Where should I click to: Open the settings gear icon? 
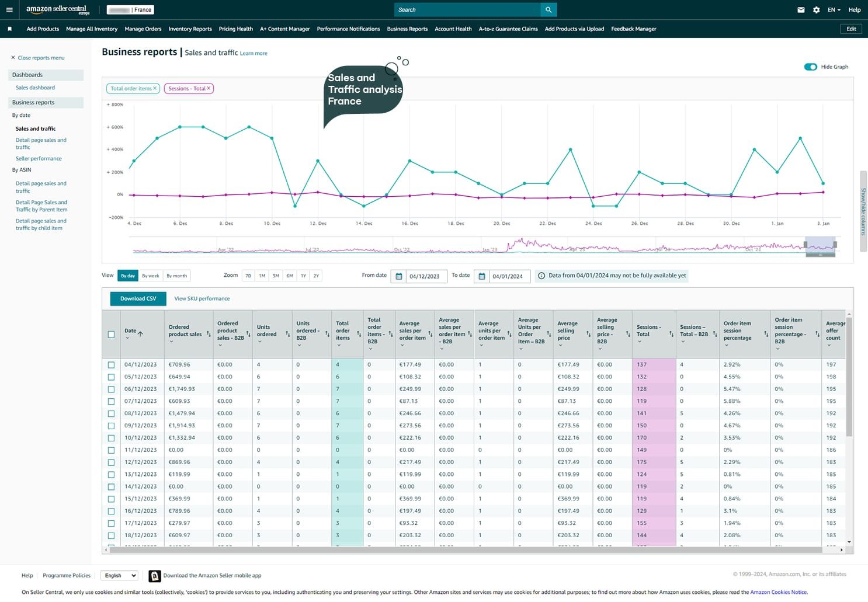(816, 10)
